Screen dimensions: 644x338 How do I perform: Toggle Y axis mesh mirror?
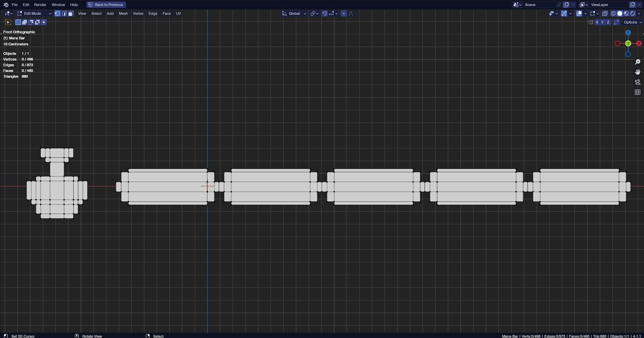coord(602,22)
